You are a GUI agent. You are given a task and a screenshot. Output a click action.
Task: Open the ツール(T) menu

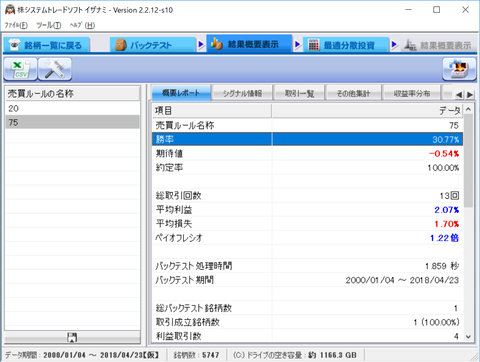tap(49, 25)
